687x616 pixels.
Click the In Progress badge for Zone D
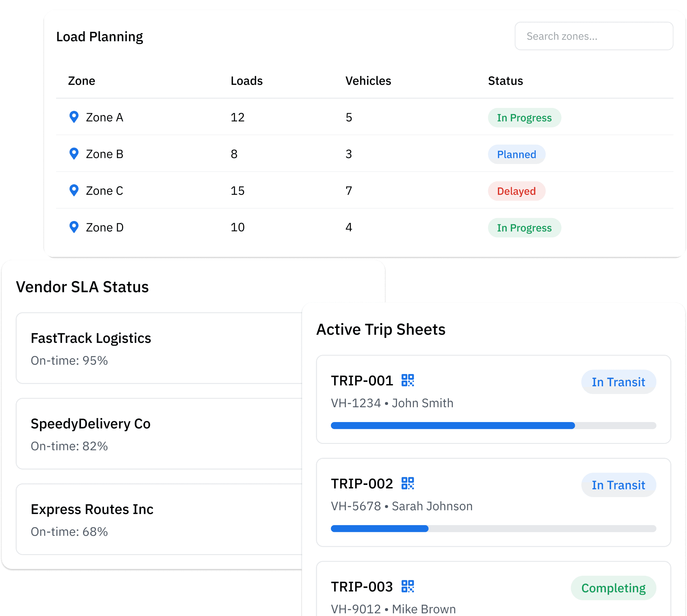(524, 228)
